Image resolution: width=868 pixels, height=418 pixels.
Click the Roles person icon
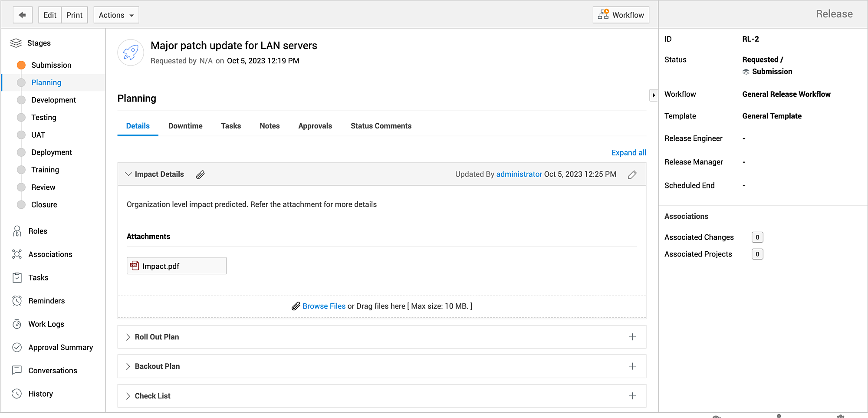pos(17,231)
